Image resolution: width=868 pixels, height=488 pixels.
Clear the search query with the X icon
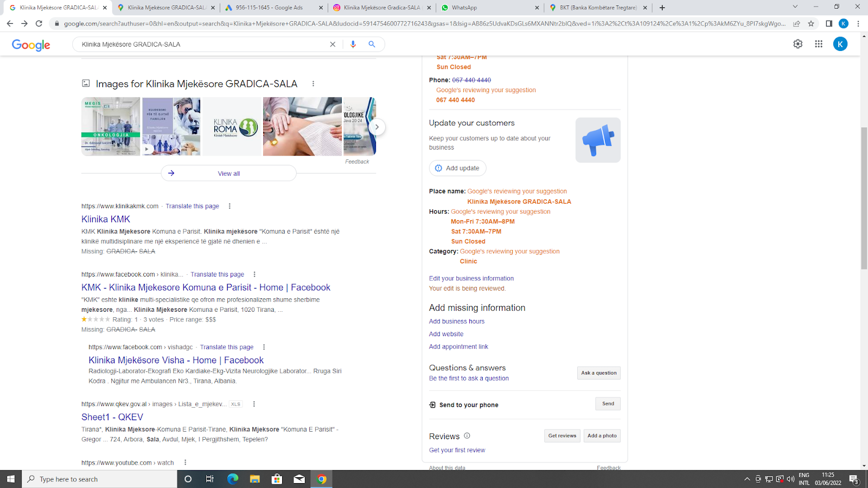tap(333, 44)
